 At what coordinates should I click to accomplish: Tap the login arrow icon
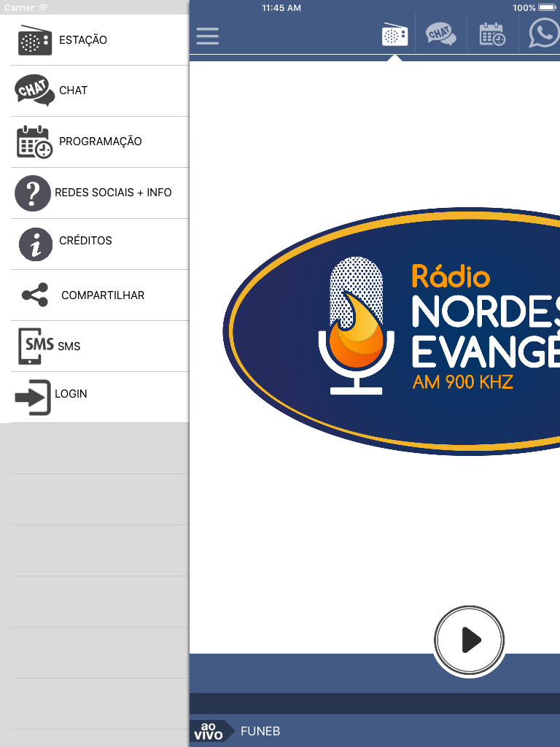pyautogui.click(x=33, y=398)
